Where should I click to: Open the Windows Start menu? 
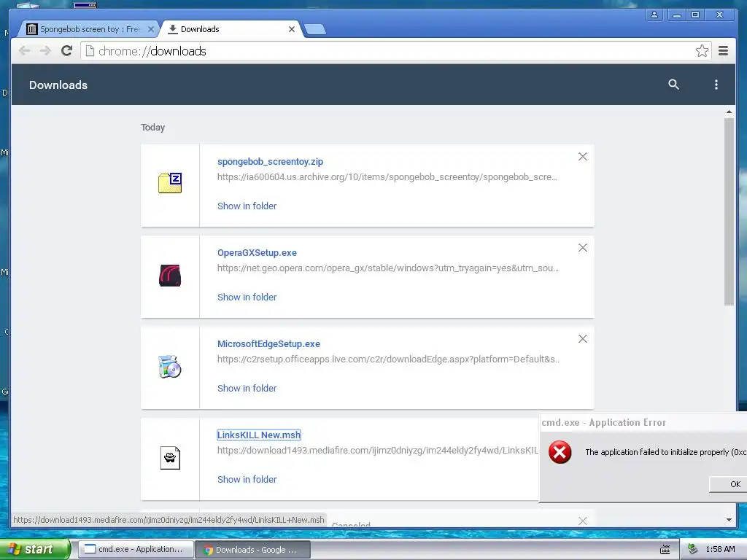coord(35,549)
